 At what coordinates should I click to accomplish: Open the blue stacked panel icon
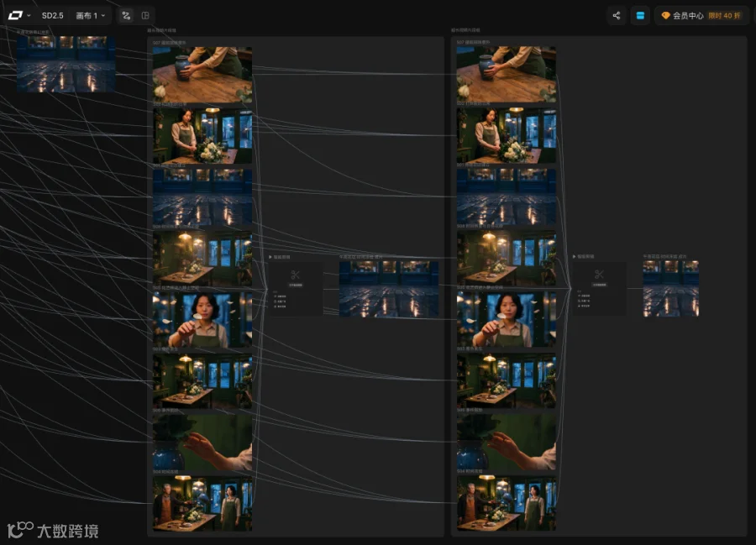(640, 15)
